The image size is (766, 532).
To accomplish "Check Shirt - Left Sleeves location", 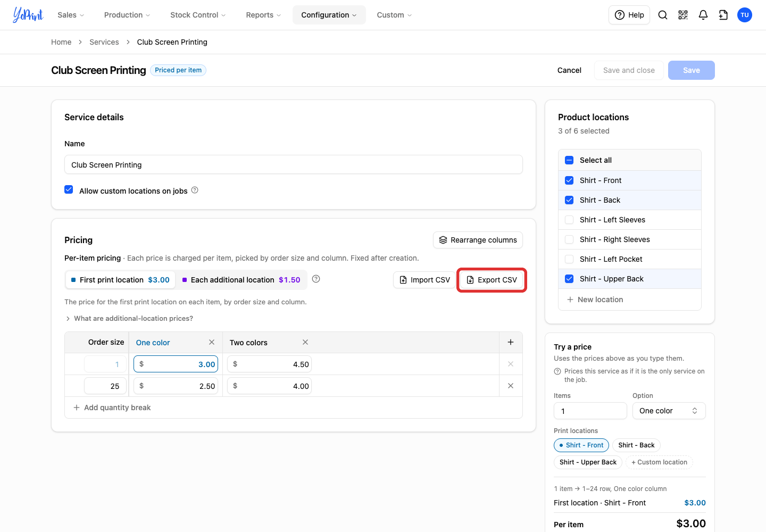I will [x=569, y=220].
